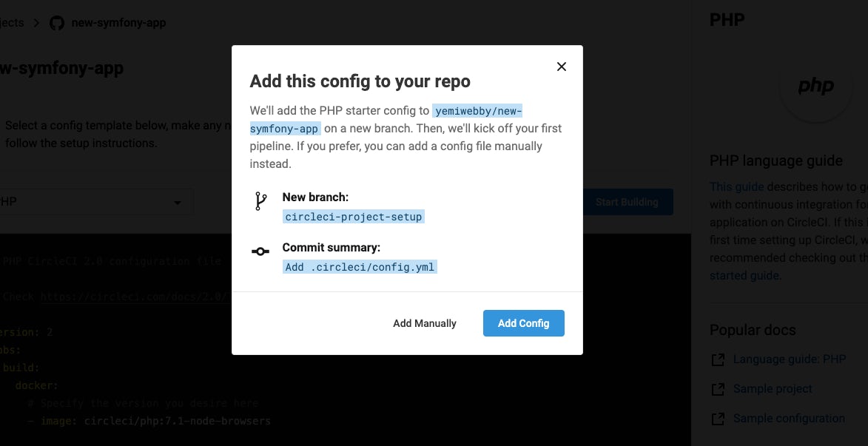
Task: Choose the Add Manually option
Action: pyautogui.click(x=425, y=323)
